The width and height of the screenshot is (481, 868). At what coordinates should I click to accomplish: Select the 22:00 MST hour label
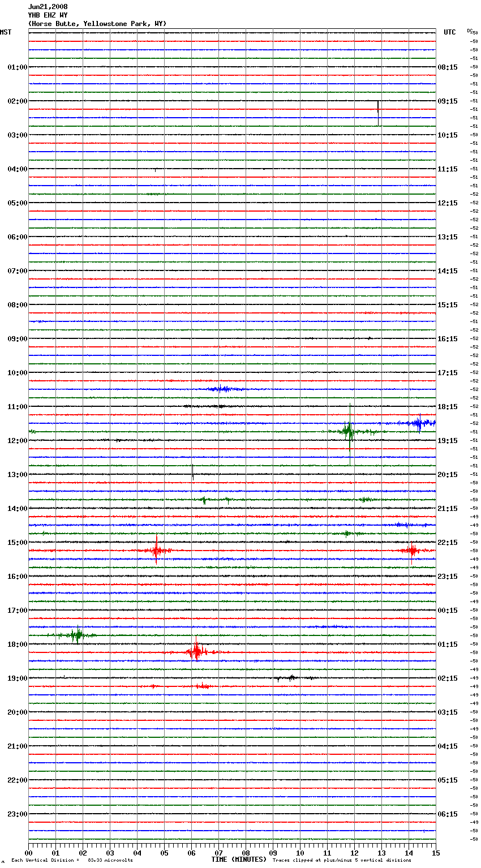(17, 780)
